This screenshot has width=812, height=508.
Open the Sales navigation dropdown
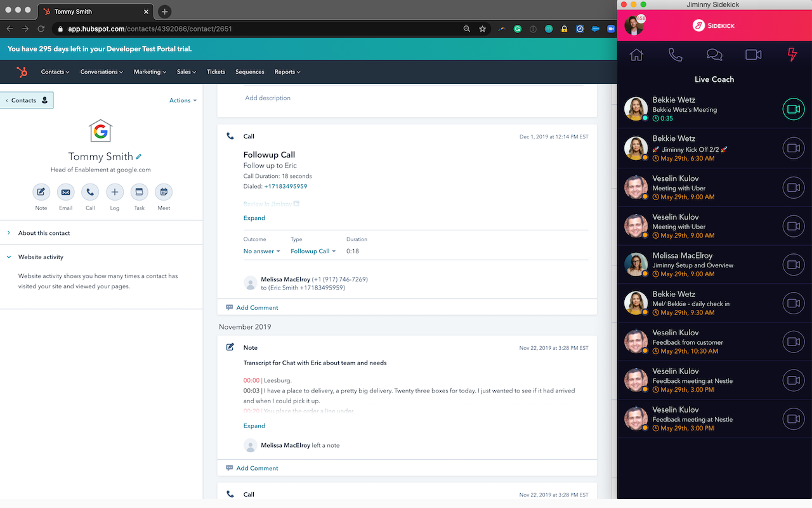point(187,72)
